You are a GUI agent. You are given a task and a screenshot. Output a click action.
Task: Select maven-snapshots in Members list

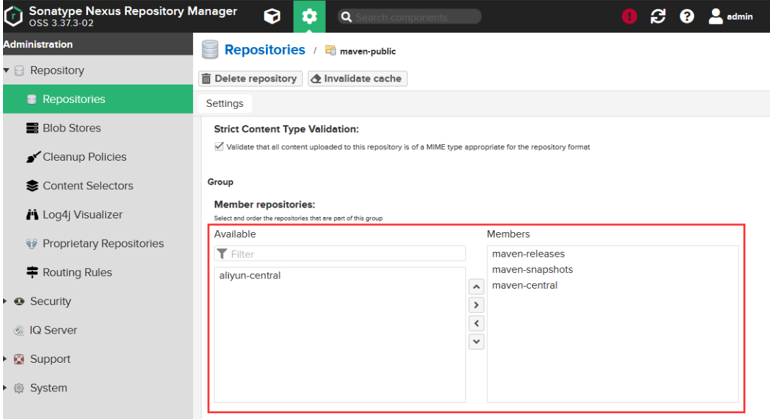[532, 270]
